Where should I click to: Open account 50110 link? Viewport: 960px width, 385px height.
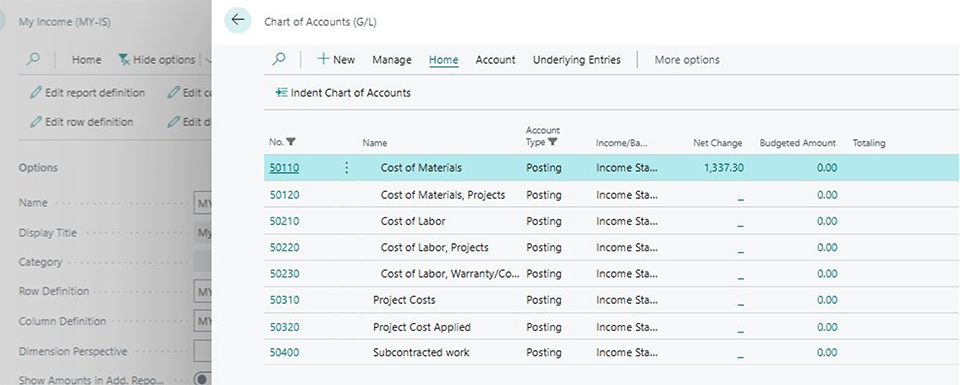pyautogui.click(x=285, y=168)
